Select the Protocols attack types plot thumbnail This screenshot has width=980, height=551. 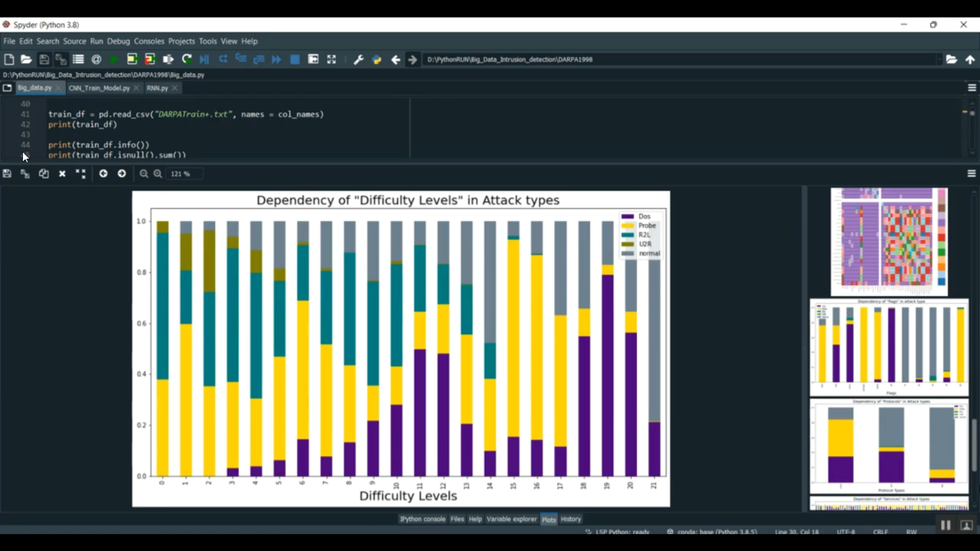point(889,447)
